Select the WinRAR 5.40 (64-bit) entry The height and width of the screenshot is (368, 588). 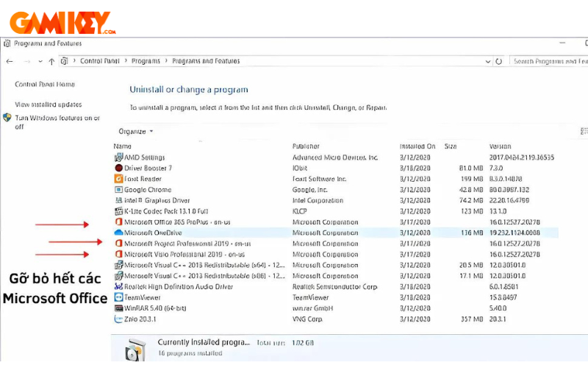coord(155,308)
